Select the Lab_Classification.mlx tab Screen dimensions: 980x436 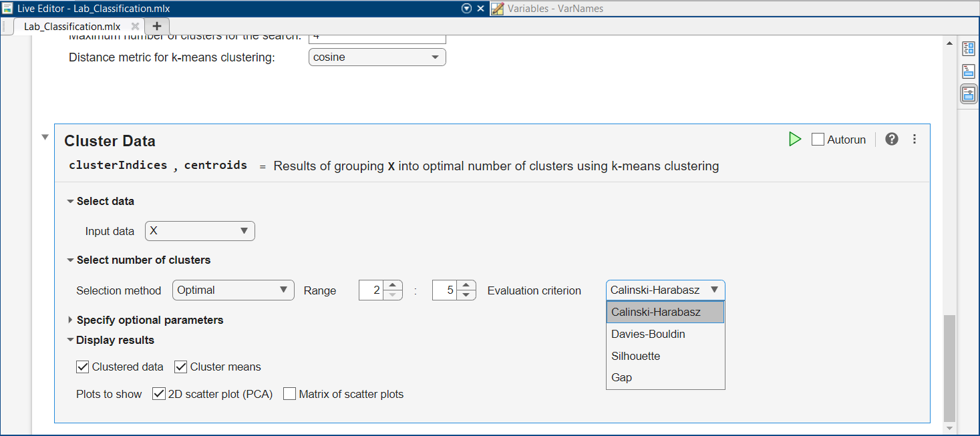click(72, 27)
